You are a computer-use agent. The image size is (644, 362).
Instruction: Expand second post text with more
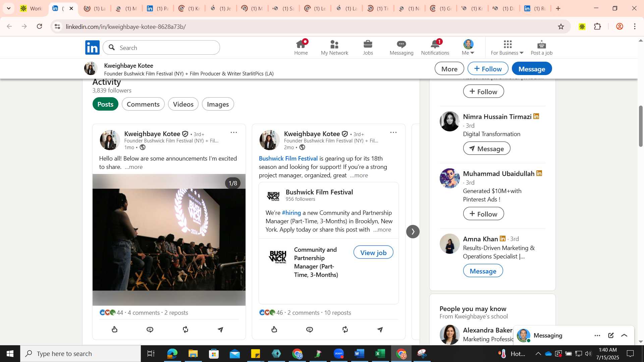click(x=359, y=175)
